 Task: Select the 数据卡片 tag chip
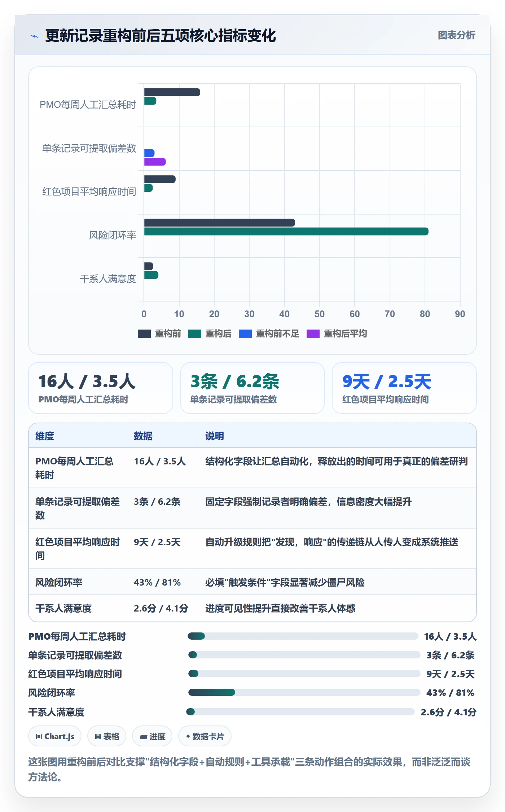tap(205, 736)
